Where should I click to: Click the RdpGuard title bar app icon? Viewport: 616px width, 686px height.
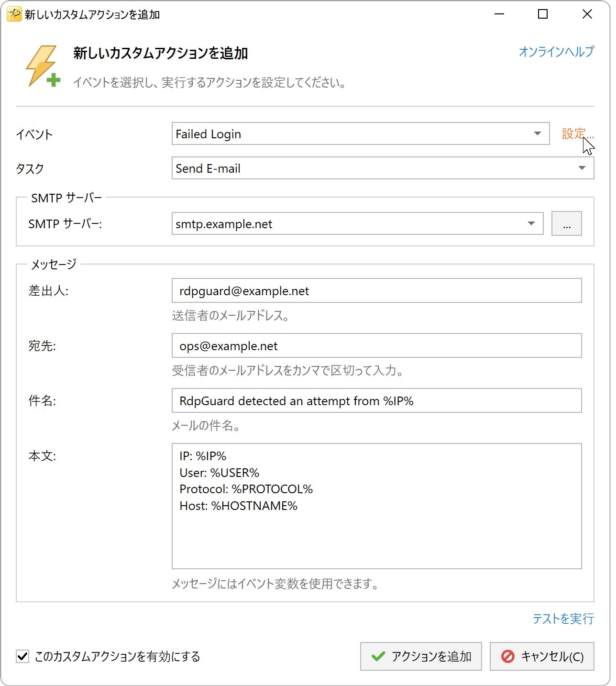[x=14, y=14]
